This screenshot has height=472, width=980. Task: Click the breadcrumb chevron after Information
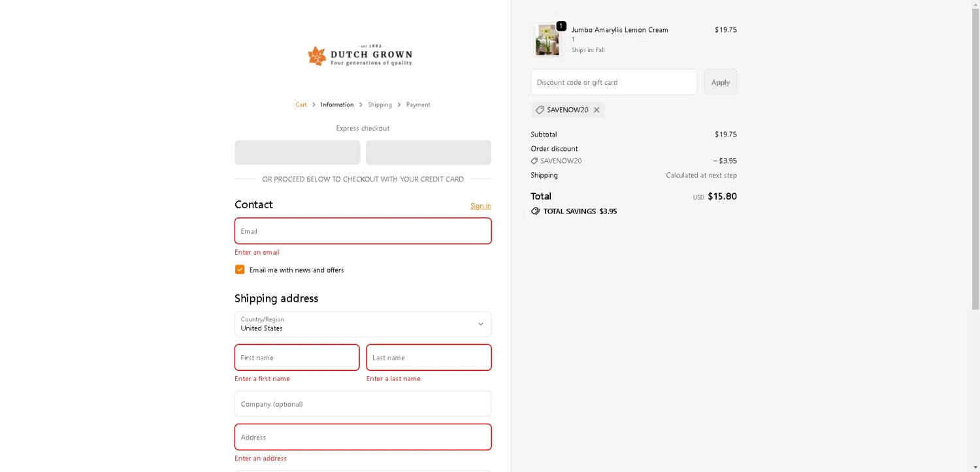(x=361, y=104)
